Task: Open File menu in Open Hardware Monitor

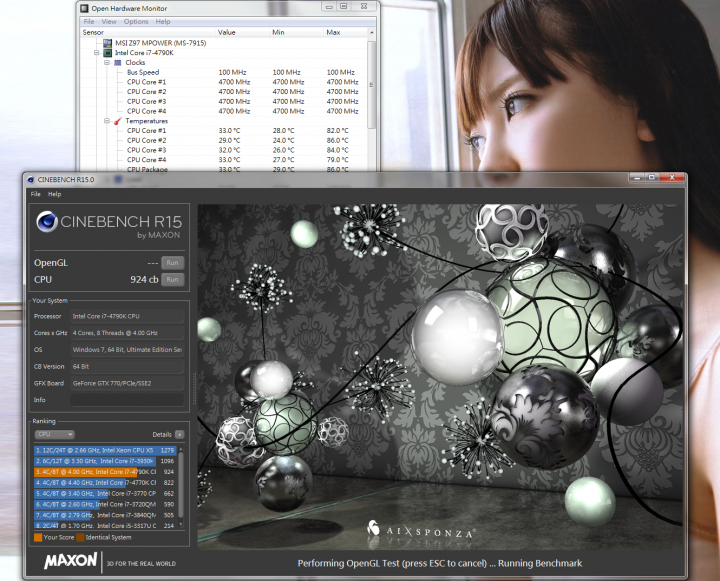Action: pos(89,22)
